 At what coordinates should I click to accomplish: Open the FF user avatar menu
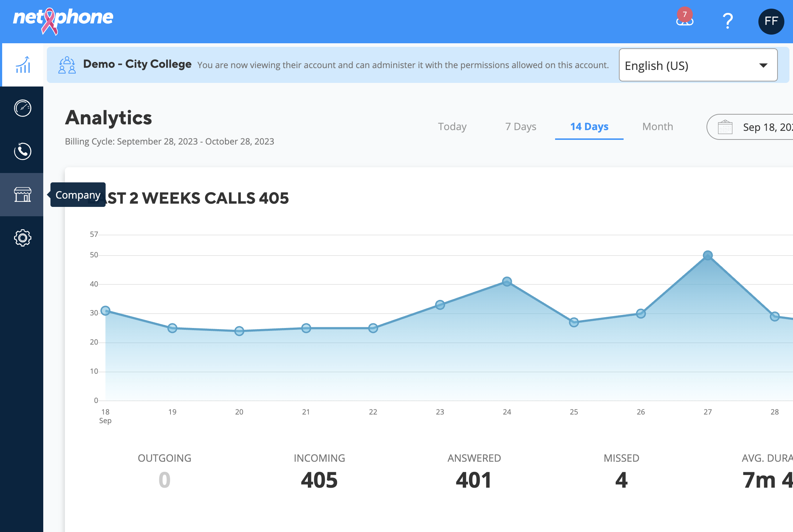tap(771, 21)
